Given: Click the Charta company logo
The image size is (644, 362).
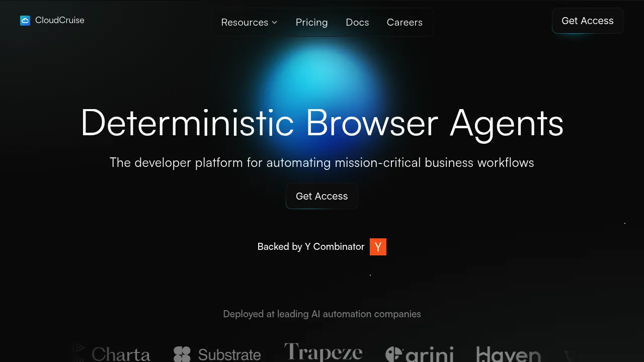Looking at the screenshot, I should [x=112, y=353].
